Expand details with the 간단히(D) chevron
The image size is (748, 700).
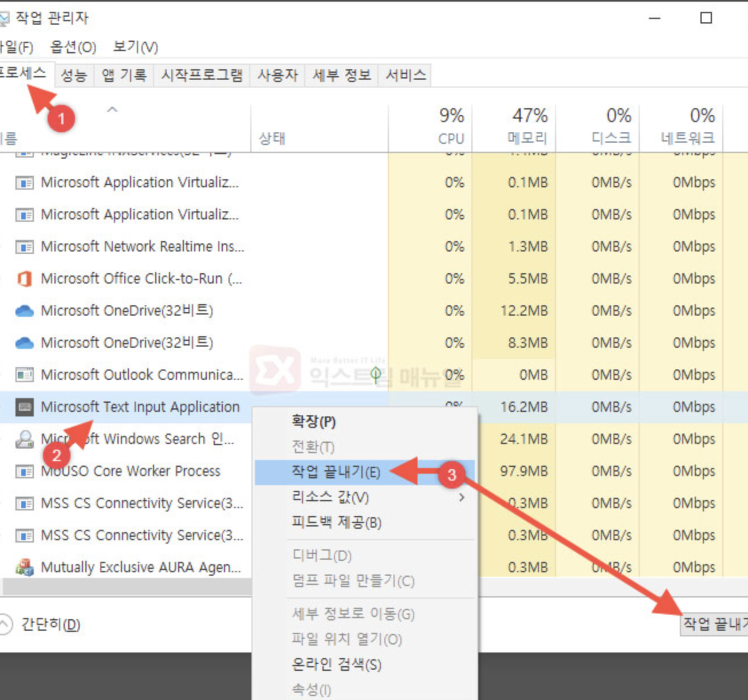13,624
